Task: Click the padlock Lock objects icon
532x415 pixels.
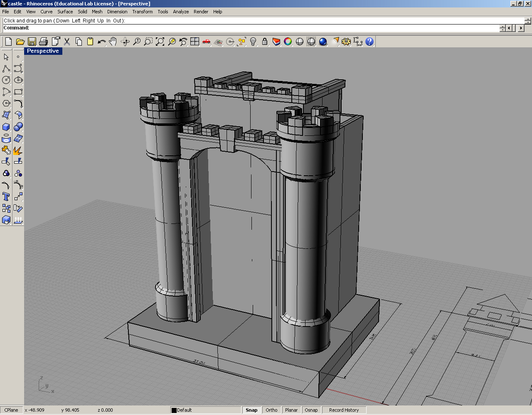Action: 264,42
